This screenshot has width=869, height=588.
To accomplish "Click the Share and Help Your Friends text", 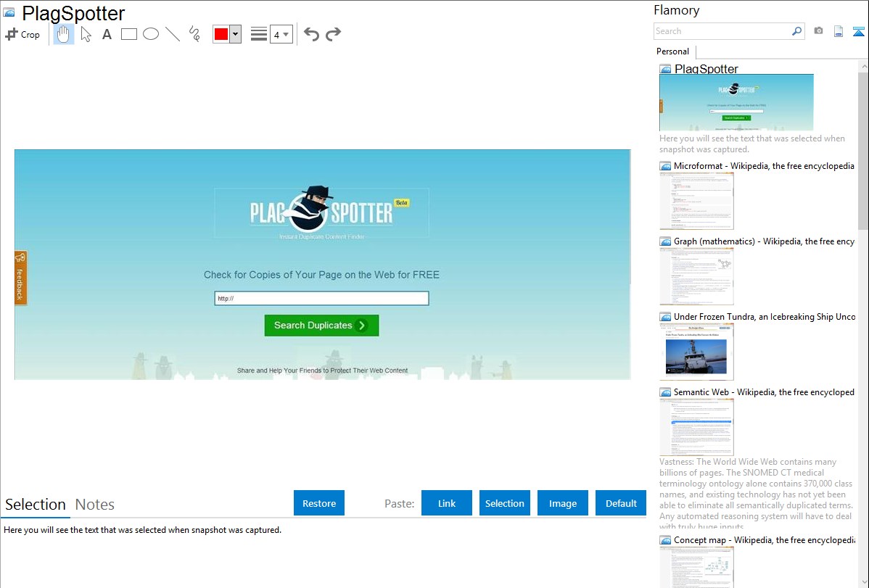I will pyautogui.click(x=322, y=370).
